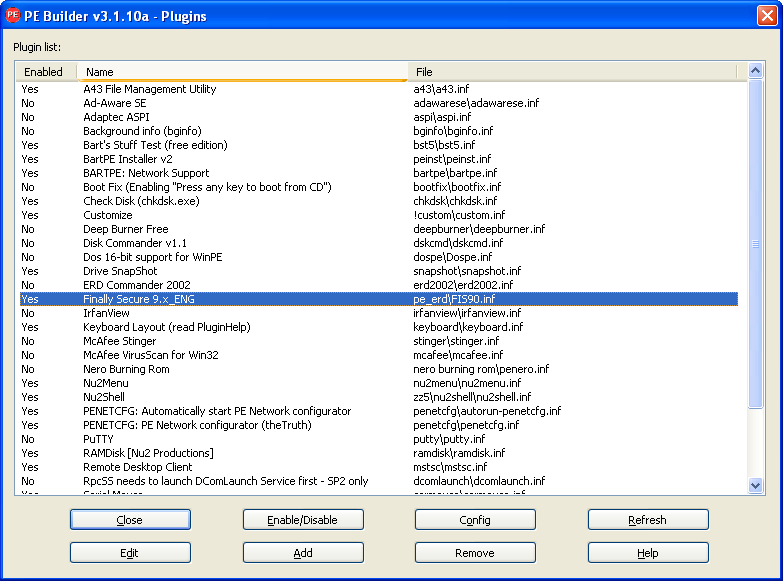
Task: Click the file path dcomlaunch\dcomlaunch.inf
Action: point(479,481)
